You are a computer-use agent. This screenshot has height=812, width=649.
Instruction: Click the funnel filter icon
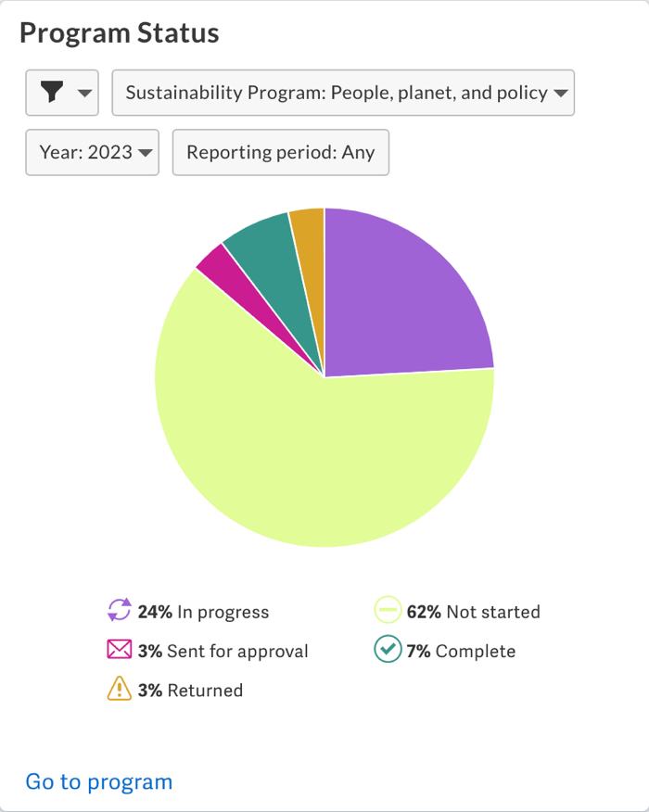point(53,93)
